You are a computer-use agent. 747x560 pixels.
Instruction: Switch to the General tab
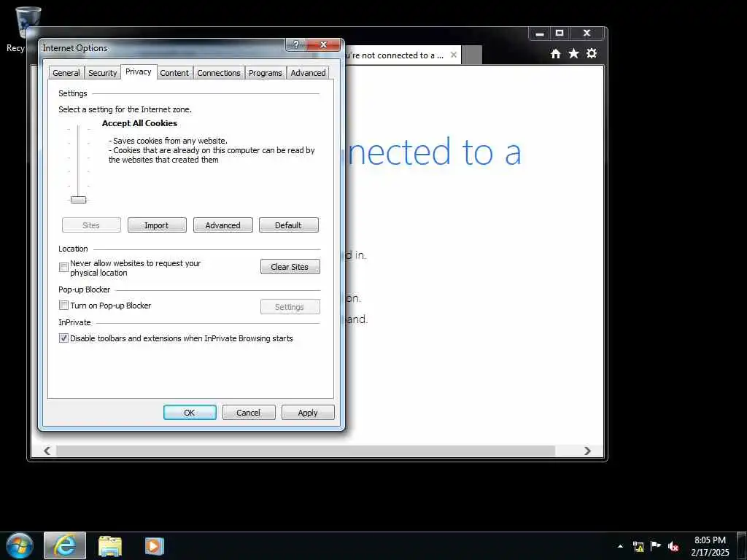click(66, 73)
